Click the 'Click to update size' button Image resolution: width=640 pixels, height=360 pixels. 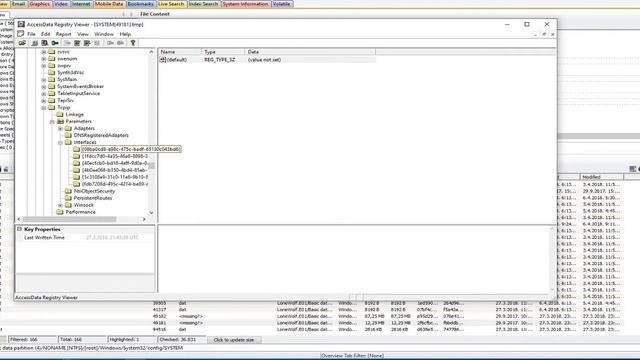pos(234,340)
